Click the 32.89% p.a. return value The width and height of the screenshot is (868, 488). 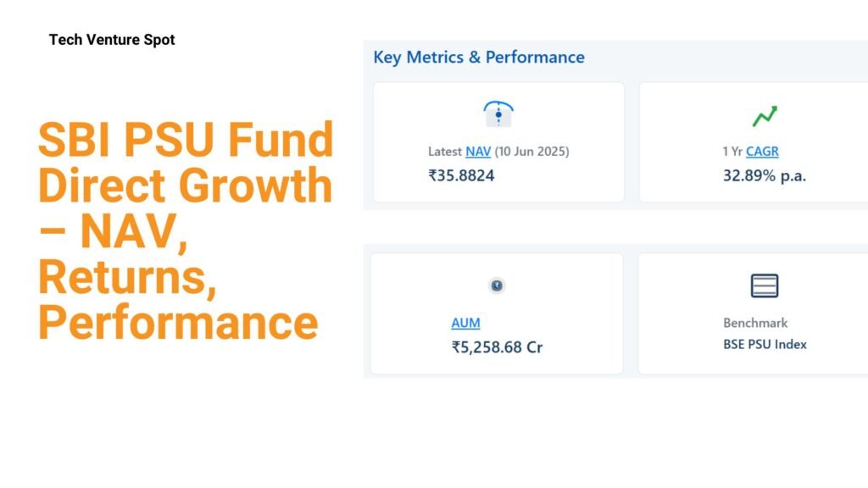(x=765, y=176)
